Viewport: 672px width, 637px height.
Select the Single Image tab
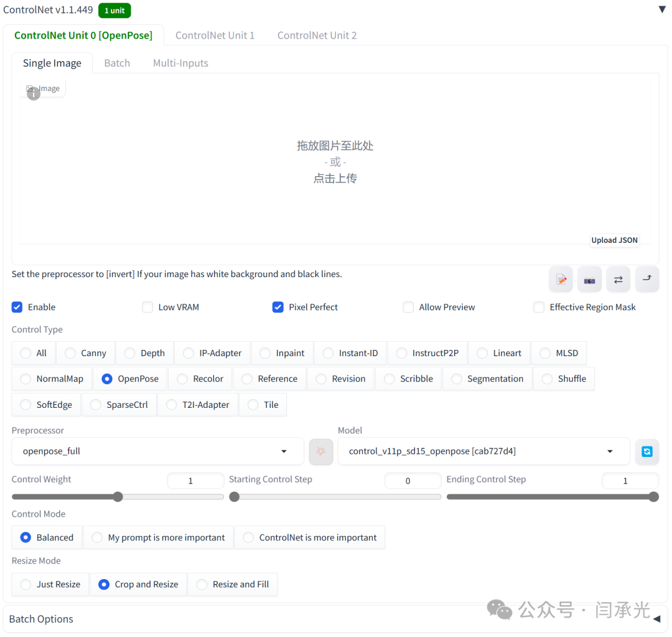52,63
